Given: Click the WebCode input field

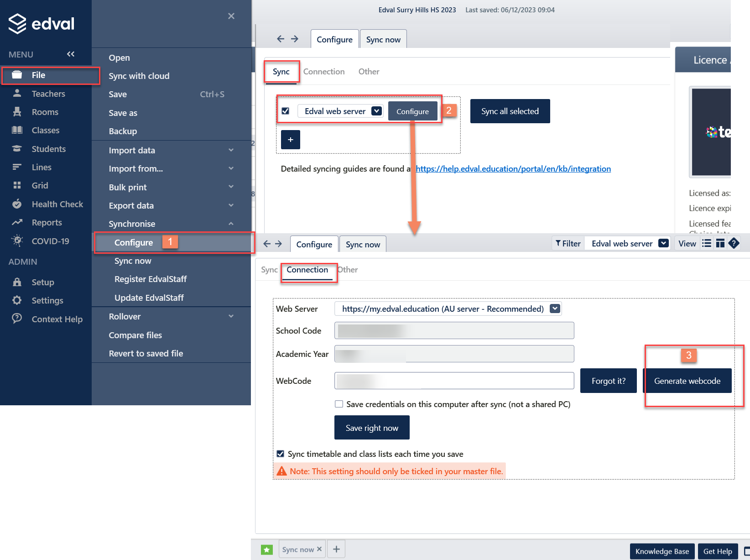Looking at the screenshot, I should [x=454, y=381].
